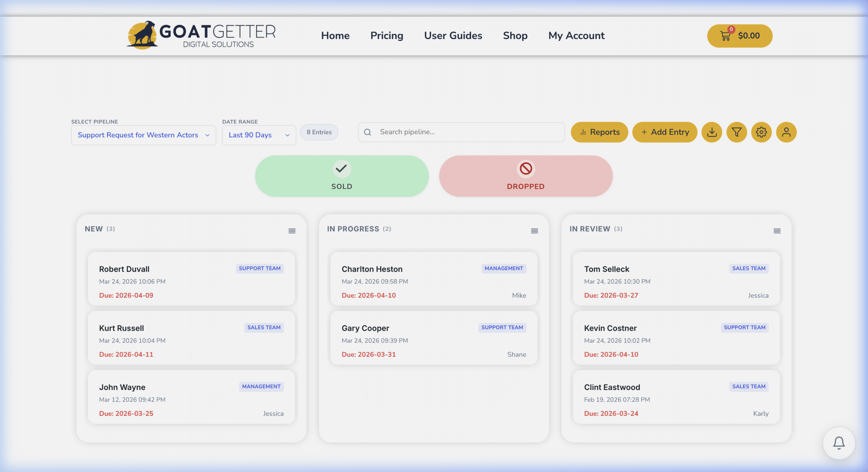Open My Account from the navigation
The height and width of the screenshot is (472, 868).
point(576,36)
